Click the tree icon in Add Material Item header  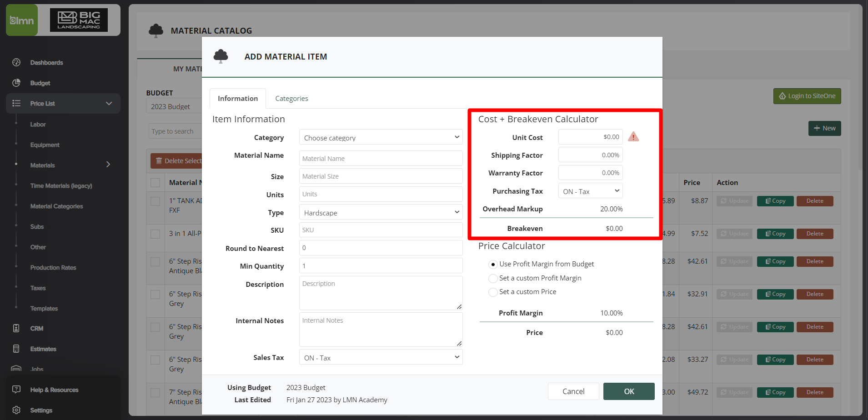pos(221,56)
